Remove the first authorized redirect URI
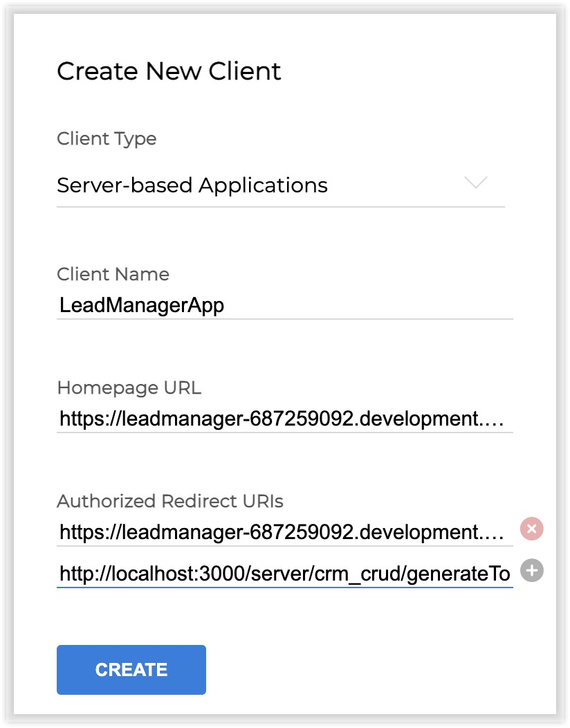Screen dimensions: 570x728 (531, 529)
